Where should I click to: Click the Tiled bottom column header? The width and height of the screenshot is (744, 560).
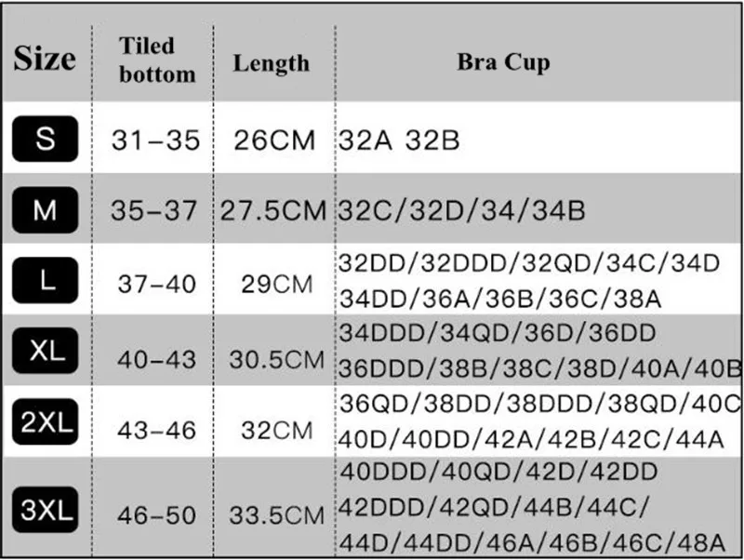pos(157,60)
